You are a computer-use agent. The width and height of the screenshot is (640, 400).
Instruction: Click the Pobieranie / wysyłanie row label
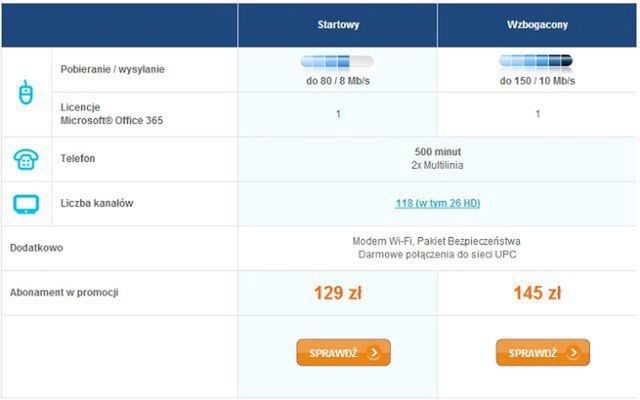pos(112,69)
